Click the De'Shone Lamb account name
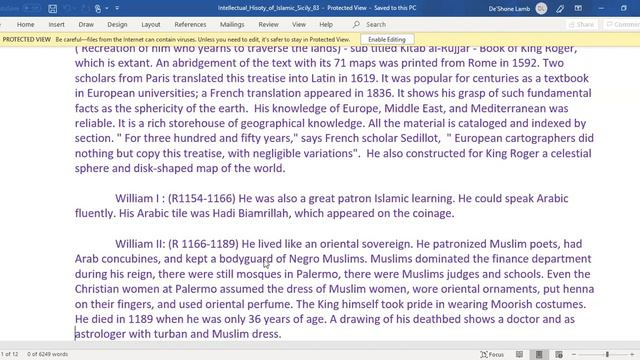 point(509,8)
